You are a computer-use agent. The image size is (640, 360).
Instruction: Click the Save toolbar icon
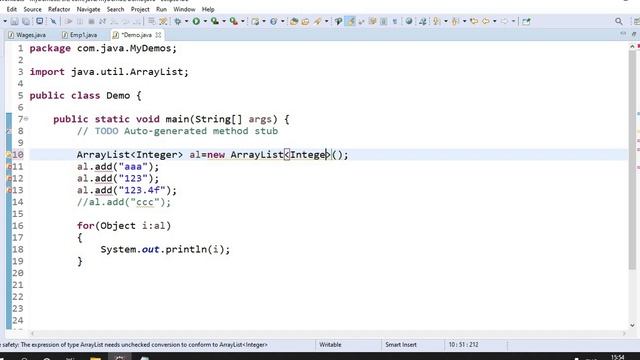pyautogui.click(x=14, y=21)
